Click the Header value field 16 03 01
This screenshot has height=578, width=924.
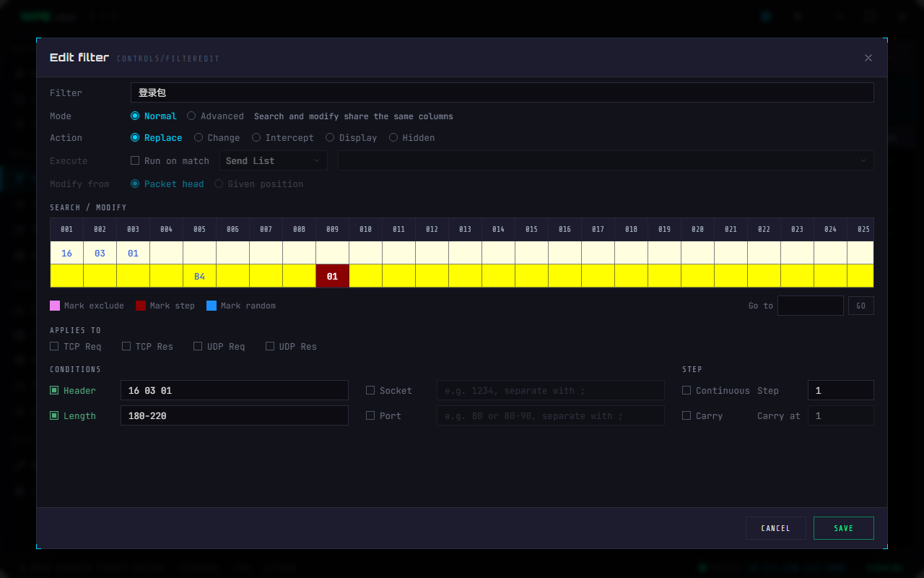click(x=235, y=390)
